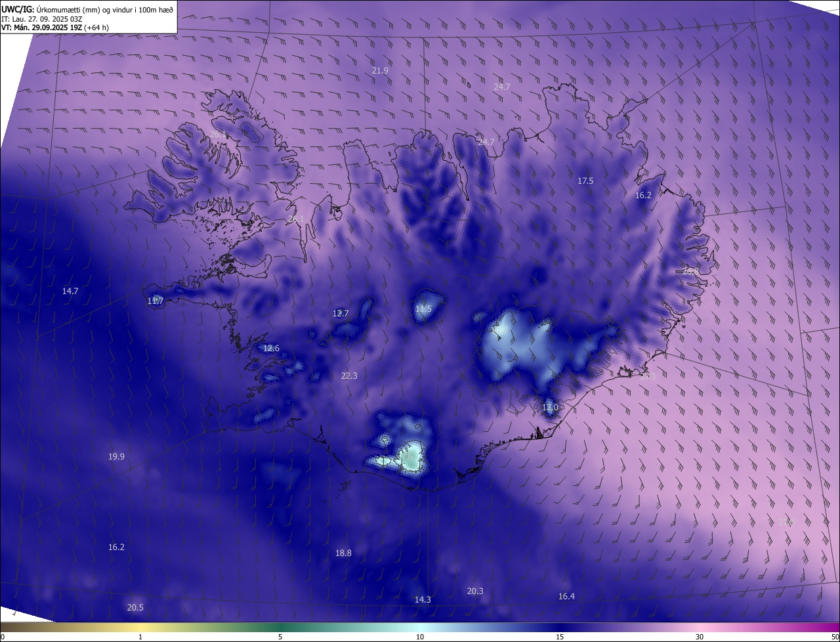The height and width of the screenshot is (642, 840).
Task: Click the 16.4 value label
Action: [566, 596]
